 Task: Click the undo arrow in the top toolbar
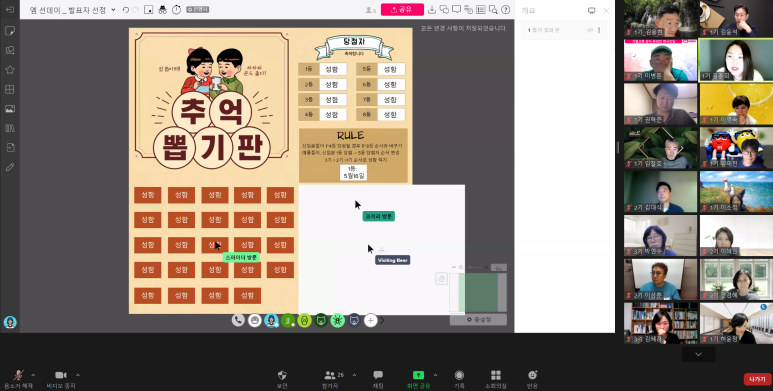(x=126, y=10)
